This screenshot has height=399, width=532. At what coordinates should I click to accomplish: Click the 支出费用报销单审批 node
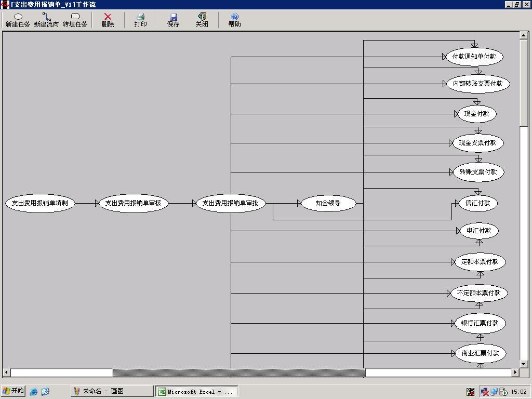click(230, 203)
